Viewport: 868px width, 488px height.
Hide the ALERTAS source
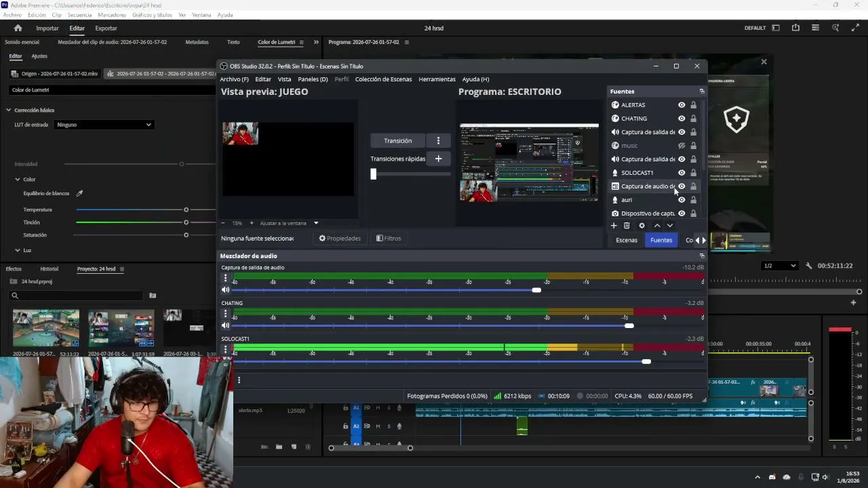coord(682,105)
